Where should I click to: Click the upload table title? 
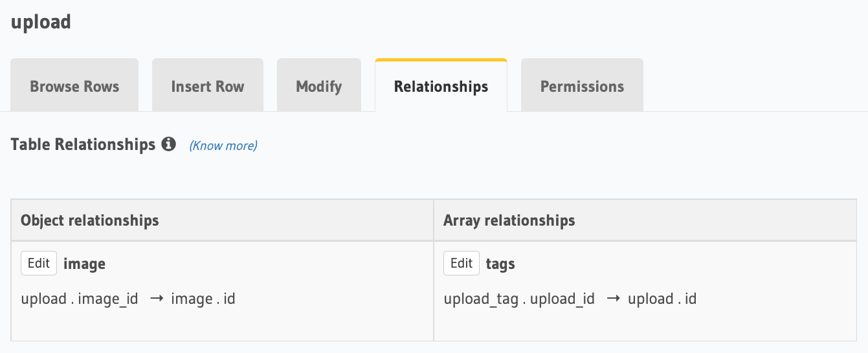pos(41,22)
